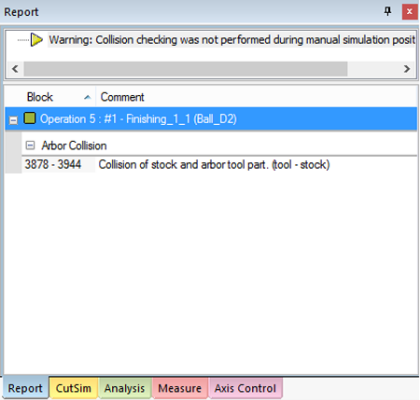Click the green square icon of Operation 5

(x=30, y=118)
